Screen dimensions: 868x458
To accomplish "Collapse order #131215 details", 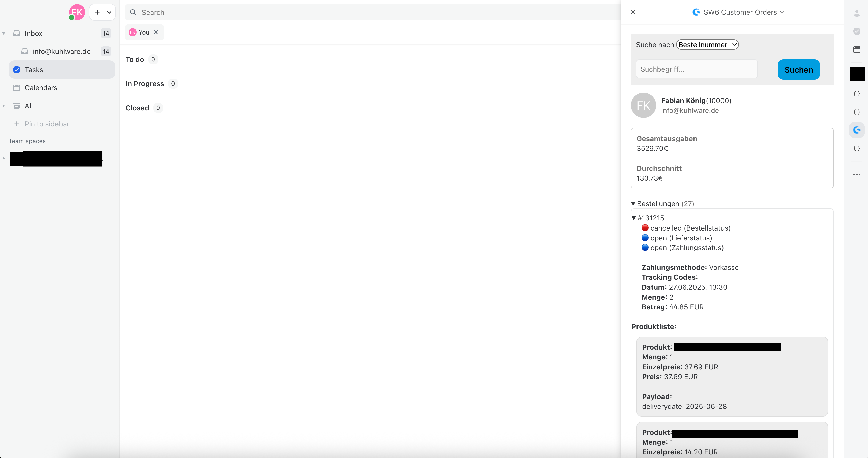I will click(633, 218).
